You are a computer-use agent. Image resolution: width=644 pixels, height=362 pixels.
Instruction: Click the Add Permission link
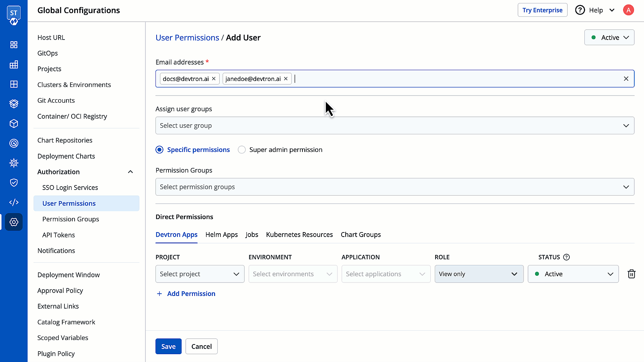[191, 294]
